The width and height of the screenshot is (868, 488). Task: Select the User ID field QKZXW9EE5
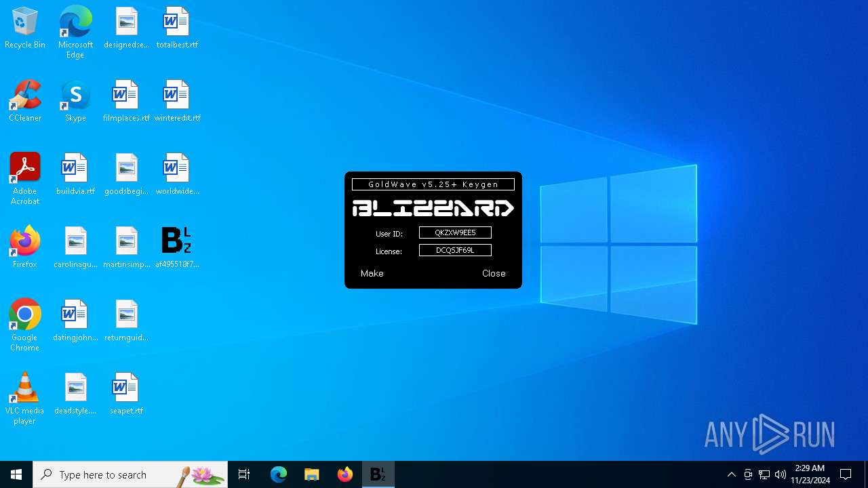(x=455, y=232)
